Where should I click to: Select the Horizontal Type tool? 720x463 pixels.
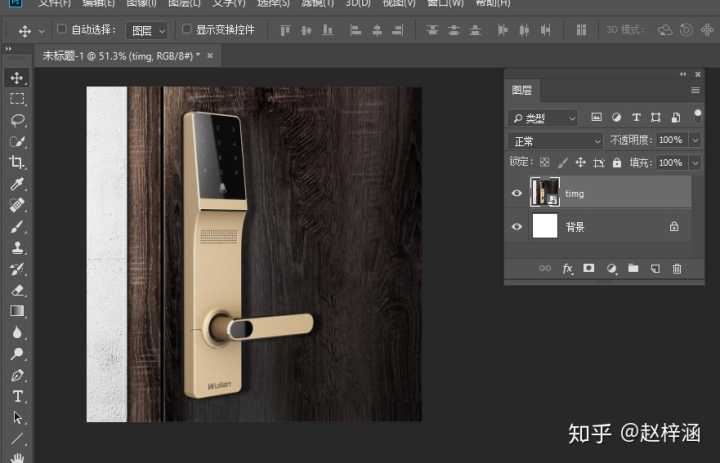17,396
